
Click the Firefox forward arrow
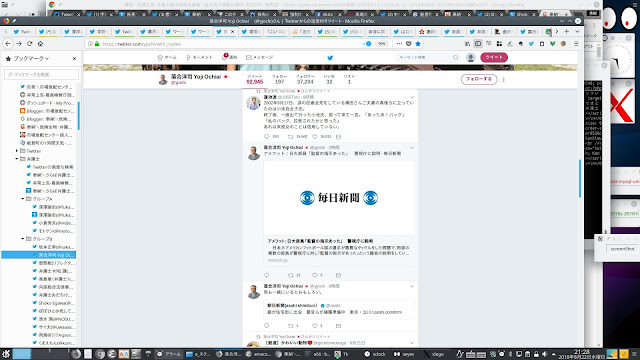[x=19, y=44]
